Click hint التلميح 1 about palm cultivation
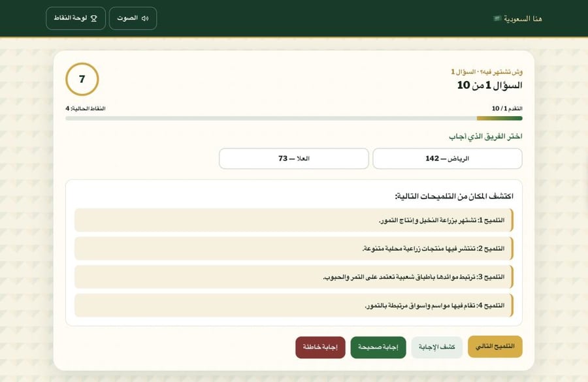The height and width of the screenshot is (382, 588). tap(294, 220)
